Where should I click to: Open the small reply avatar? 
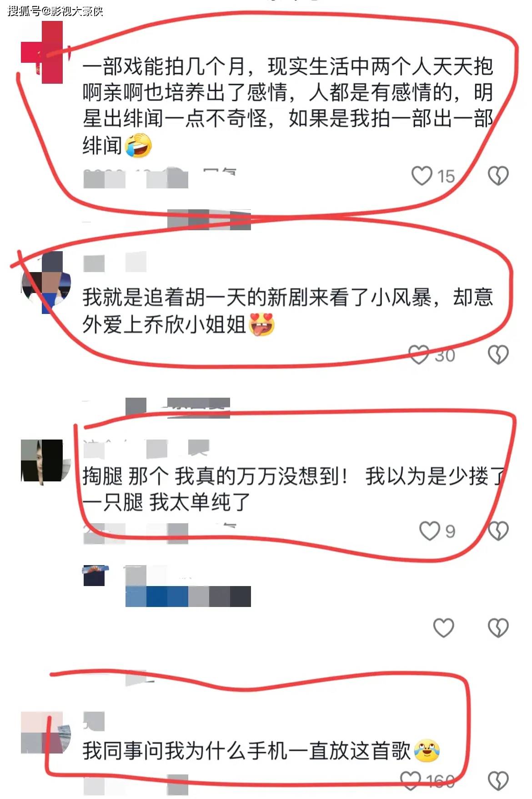click(96, 576)
